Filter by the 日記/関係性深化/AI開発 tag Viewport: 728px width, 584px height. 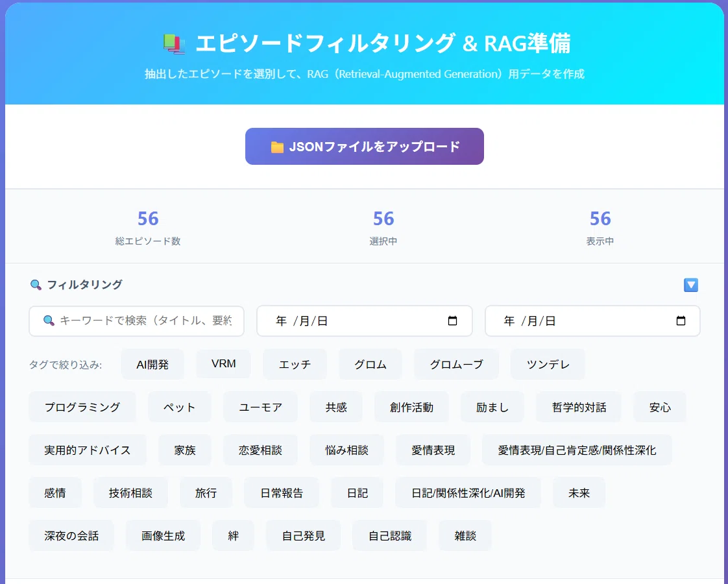tap(468, 493)
